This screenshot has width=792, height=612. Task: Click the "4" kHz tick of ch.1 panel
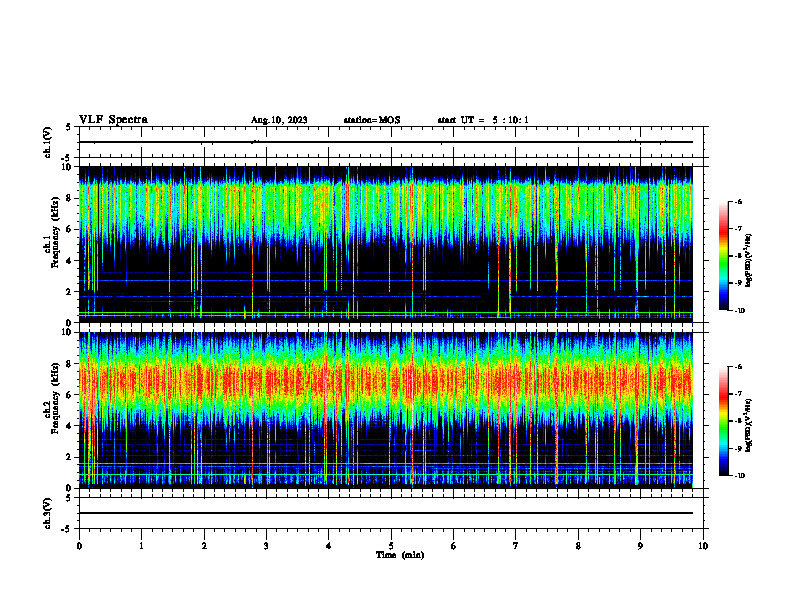(69, 261)
